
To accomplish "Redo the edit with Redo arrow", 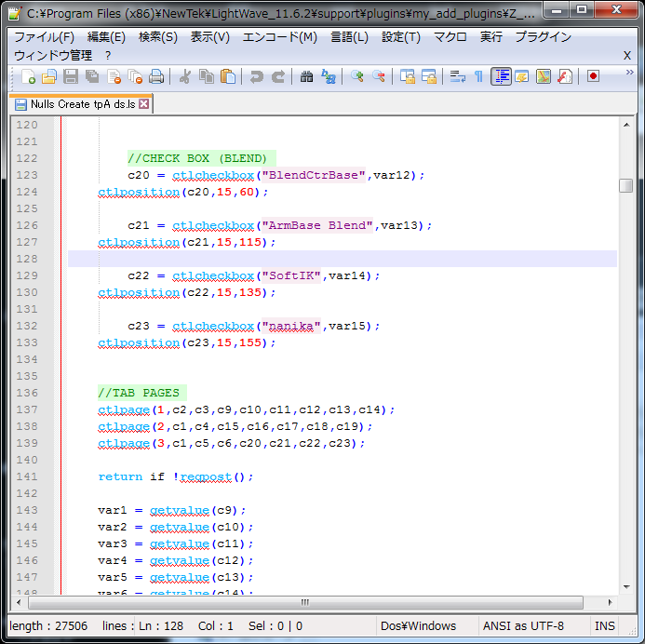I will pyautogui.click(x=278, y=76).
